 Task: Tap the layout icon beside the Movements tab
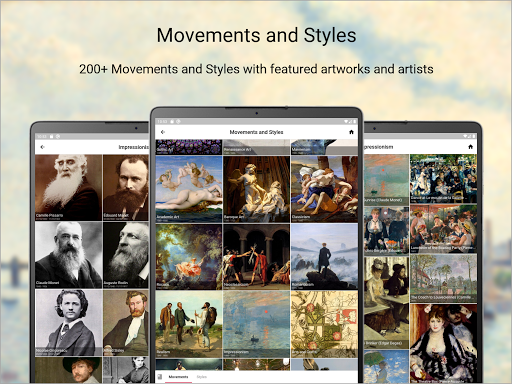click(160, 377)
